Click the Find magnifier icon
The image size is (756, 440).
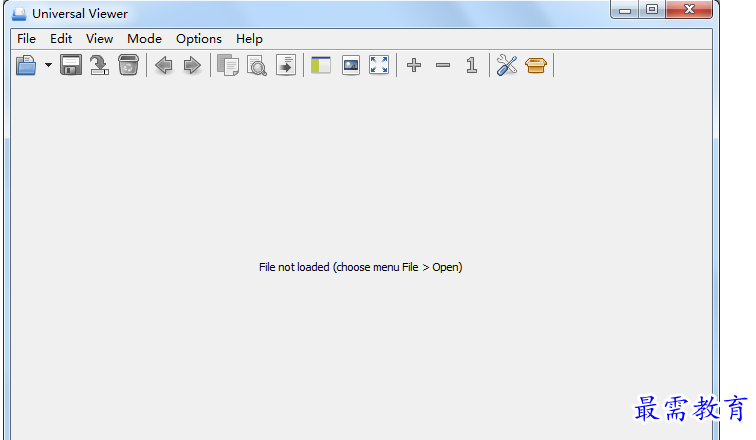(x=257, y=66)
